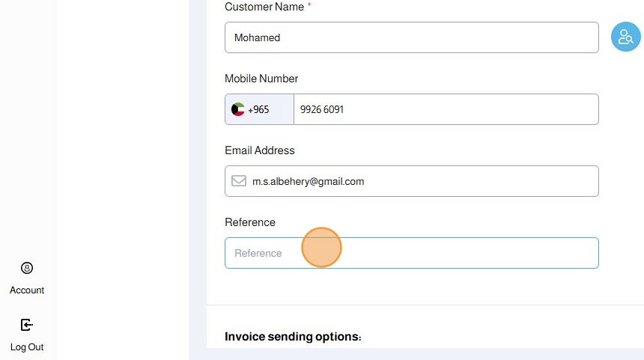Click the Log Out arrow icon
The height and width of the screenshot is (360, 644).
click(x=27, y=325)
